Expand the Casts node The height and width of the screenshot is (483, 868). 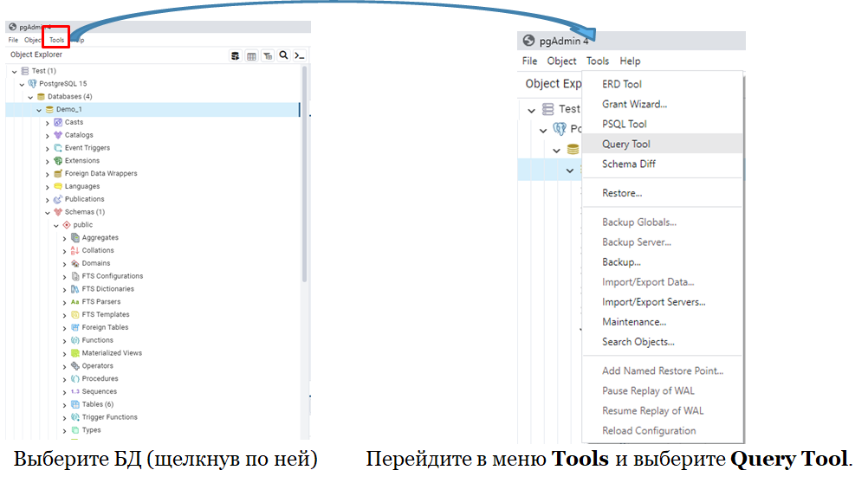point(48,123)
